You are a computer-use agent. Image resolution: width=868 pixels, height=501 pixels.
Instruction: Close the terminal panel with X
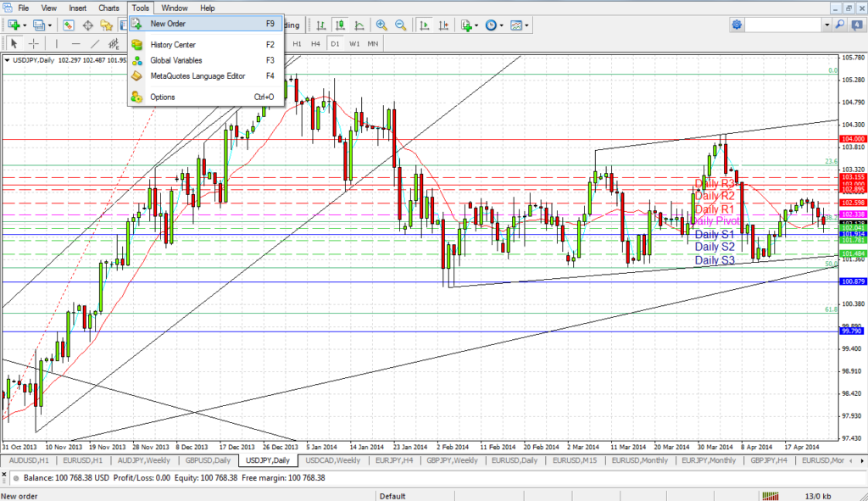tap(4, 475)
